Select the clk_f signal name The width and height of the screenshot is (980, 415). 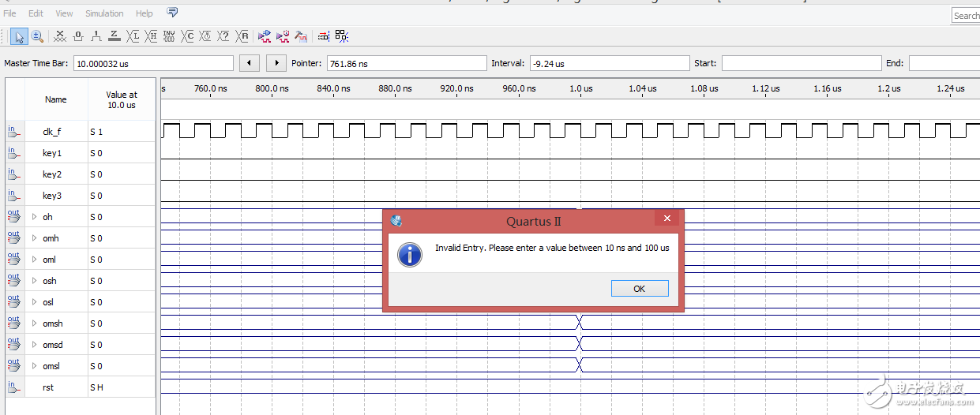coord(51,132)
